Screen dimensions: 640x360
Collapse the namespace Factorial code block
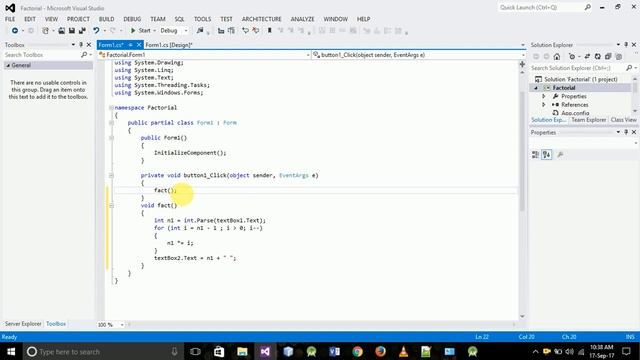click(x=111, y=108)
